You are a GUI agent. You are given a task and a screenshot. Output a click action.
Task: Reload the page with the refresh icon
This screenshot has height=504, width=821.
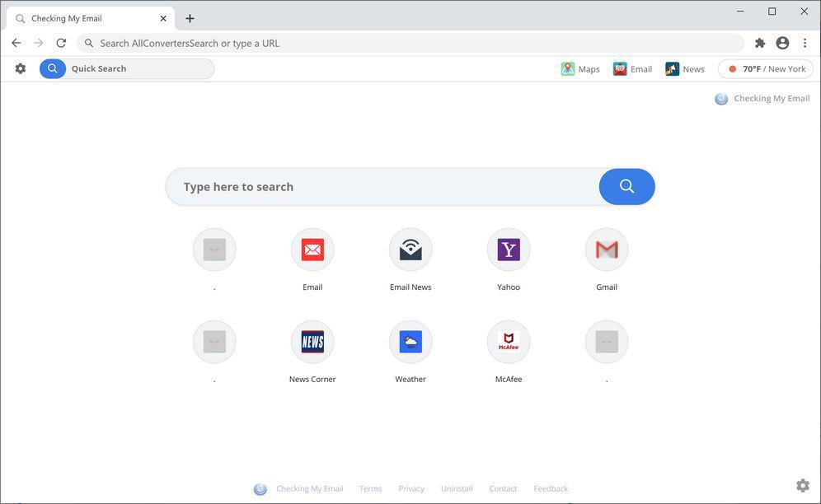coord(61,43)
